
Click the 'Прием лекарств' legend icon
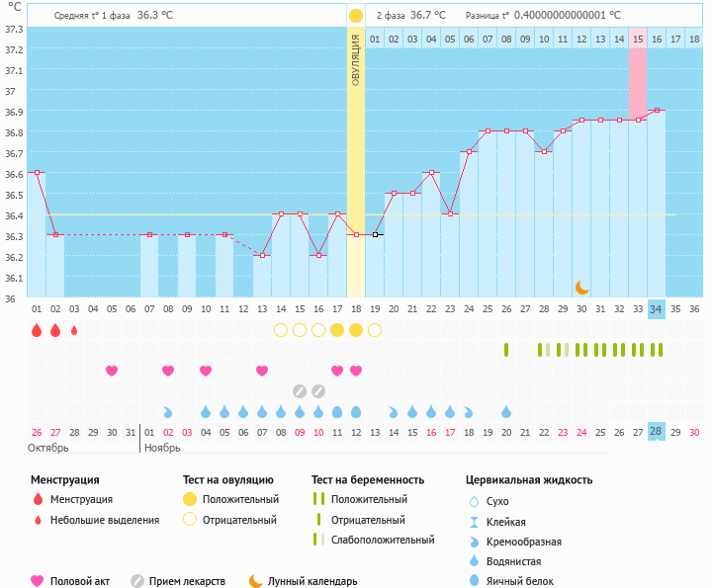[137, 581]
